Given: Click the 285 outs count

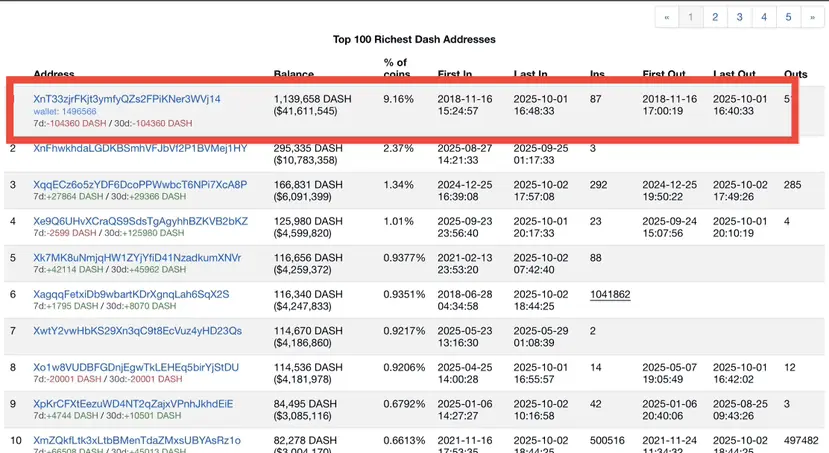Looking at the screenshot, I should coord(793,184).
